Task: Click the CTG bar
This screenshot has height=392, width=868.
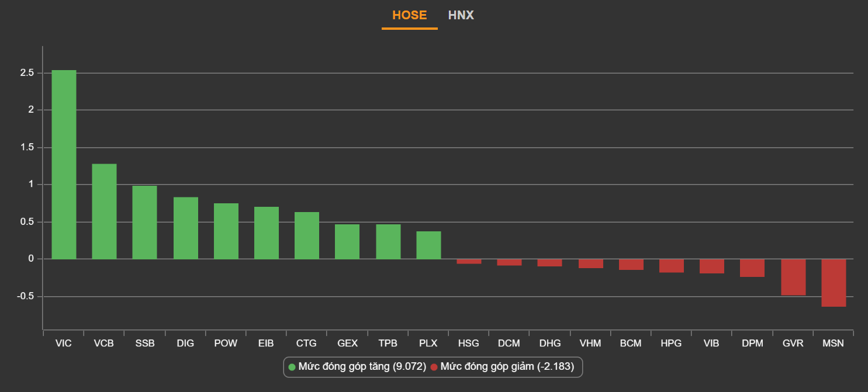Action: click(307, 235)
